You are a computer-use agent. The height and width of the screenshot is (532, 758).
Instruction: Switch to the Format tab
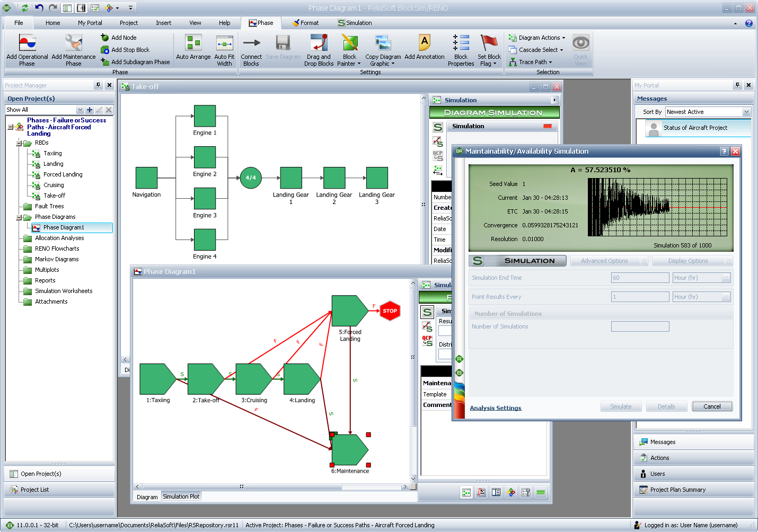[306, 23]
